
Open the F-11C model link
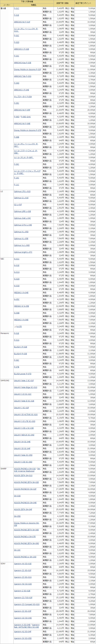tap(17, 185)
